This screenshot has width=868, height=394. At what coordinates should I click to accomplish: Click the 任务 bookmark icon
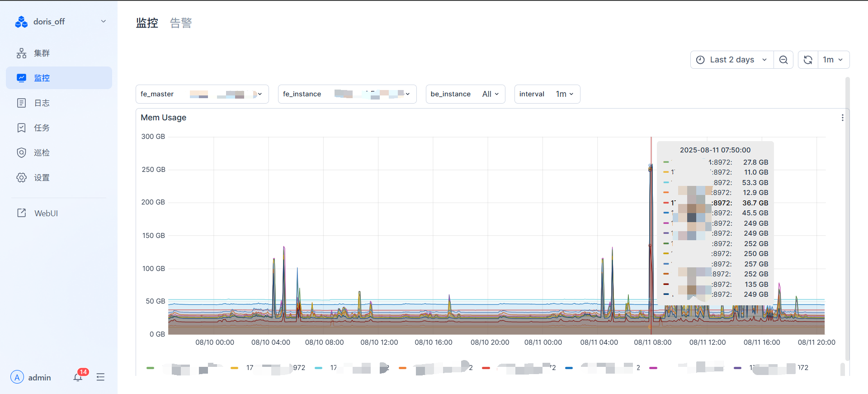click(x=21, y=128)
